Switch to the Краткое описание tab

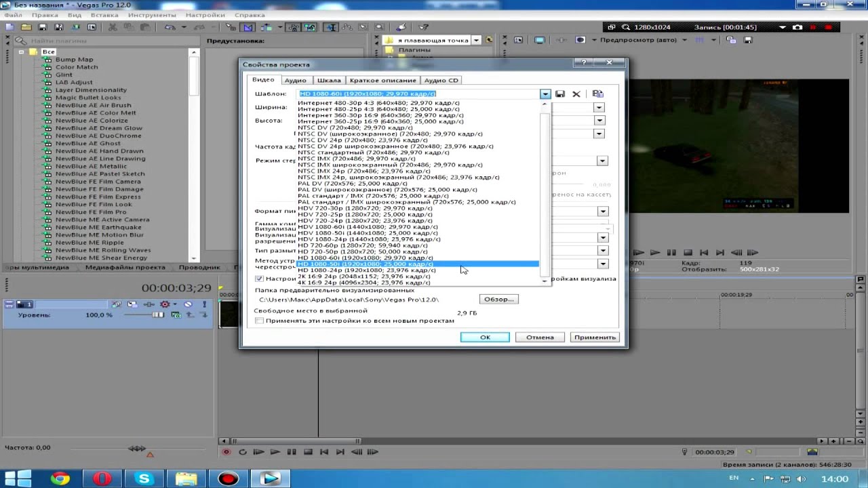382,80
